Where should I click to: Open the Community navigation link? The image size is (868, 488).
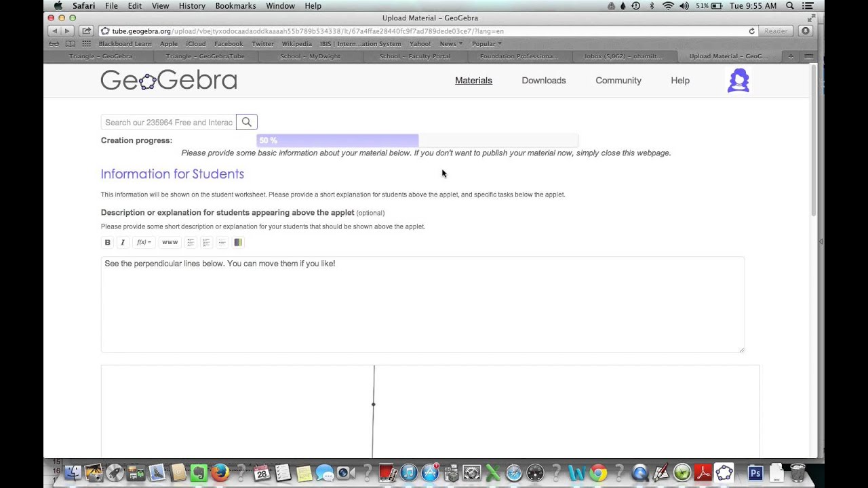click(618, 81)
